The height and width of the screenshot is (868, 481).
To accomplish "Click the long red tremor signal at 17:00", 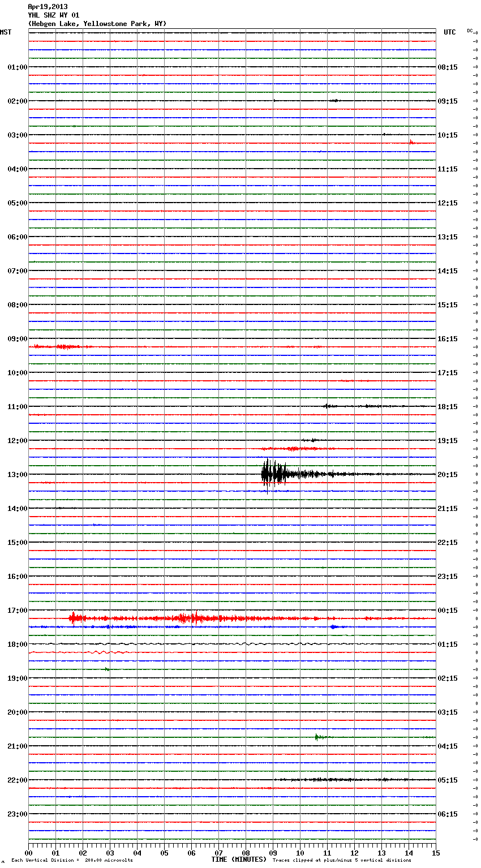I will point(192,618).
